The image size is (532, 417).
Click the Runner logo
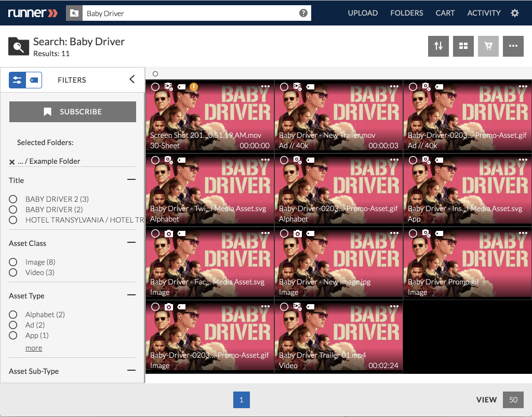click(33, 13)
